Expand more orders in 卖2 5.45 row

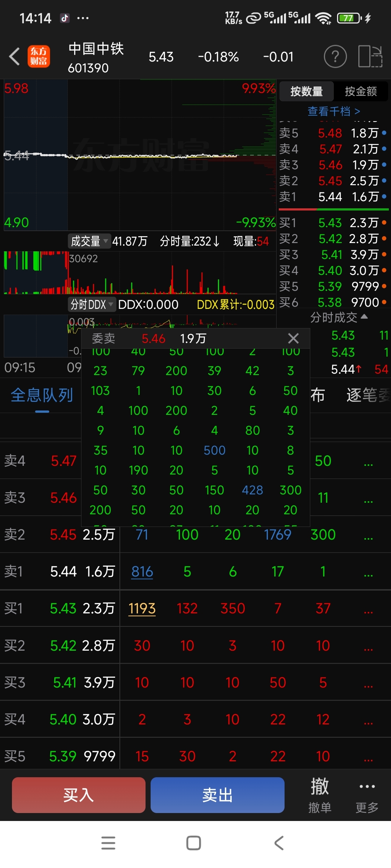(x=368, y=537)
